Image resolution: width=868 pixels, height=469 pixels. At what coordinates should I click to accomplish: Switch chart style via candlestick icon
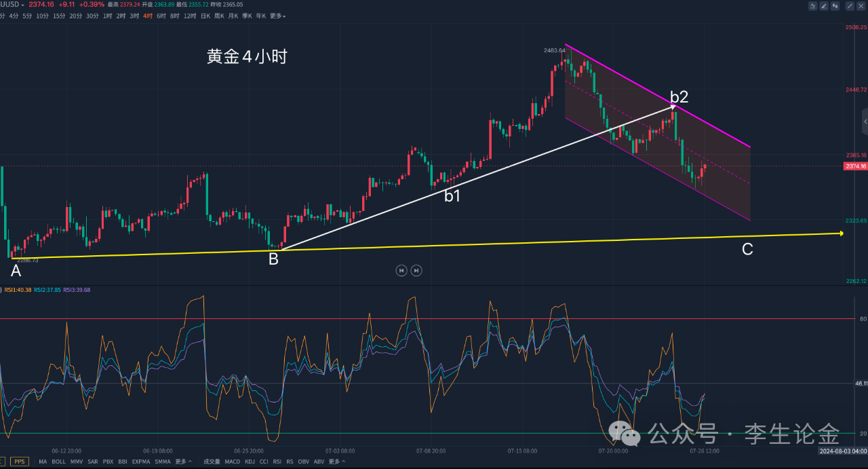point(835,5)
